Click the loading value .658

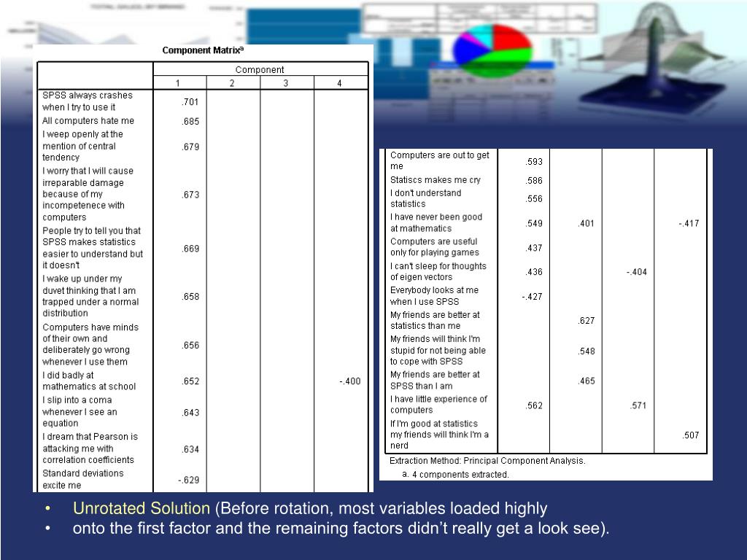click(x=190, y=297)
